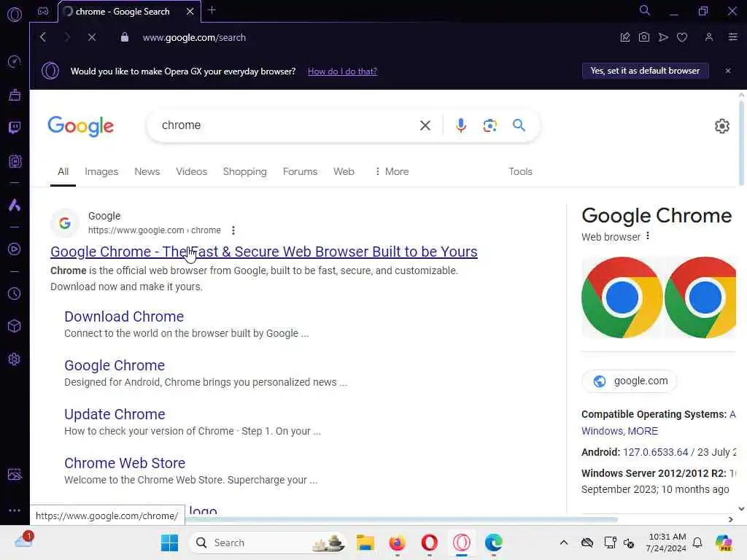Switch to the Images tab

[101, 171]
